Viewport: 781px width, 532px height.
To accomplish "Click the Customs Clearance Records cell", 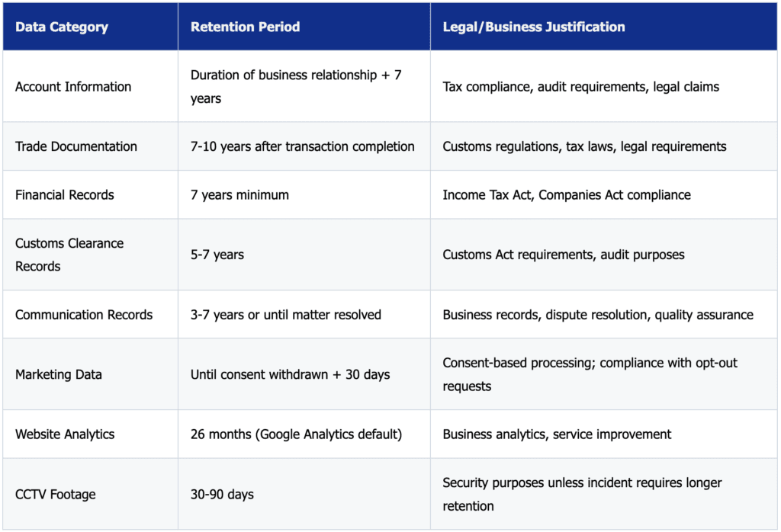I will click(x=69, y=255).
